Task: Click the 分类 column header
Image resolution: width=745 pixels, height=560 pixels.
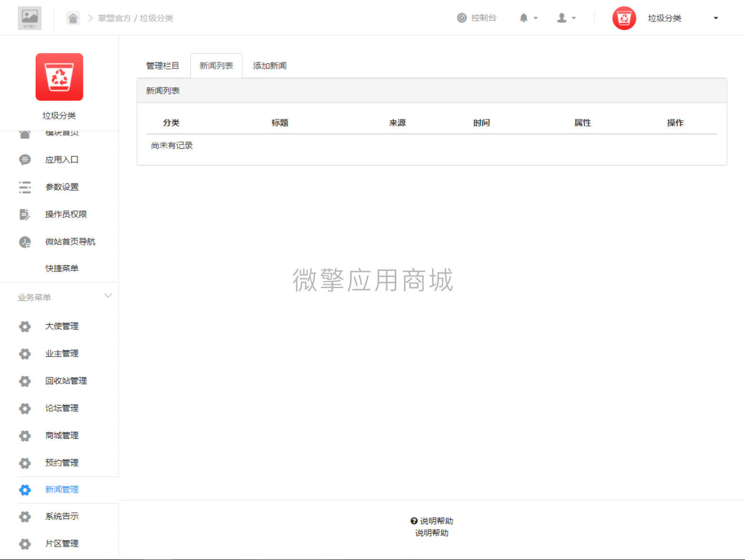Action: (x=171, y=123)
